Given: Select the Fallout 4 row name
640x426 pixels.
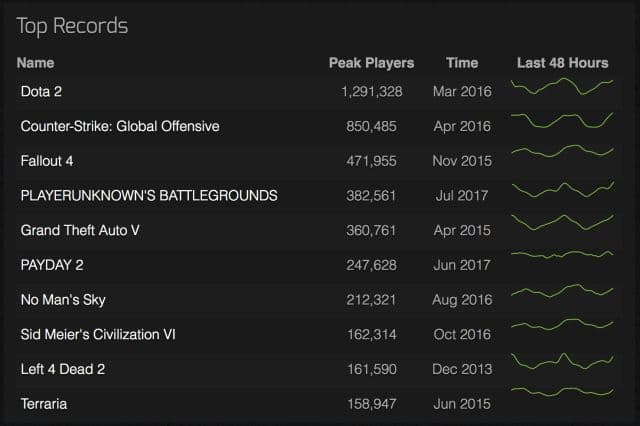Looking at the screenshot, I should [48, 160].
